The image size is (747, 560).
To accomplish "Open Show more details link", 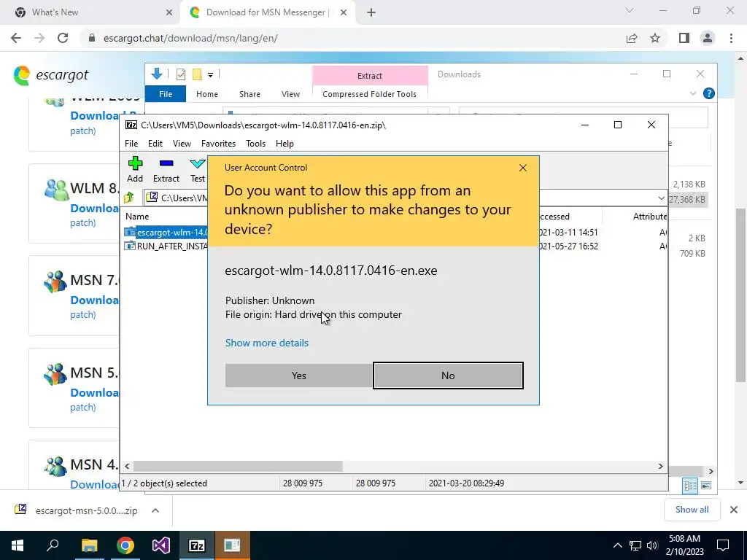I will click(267, 343).
